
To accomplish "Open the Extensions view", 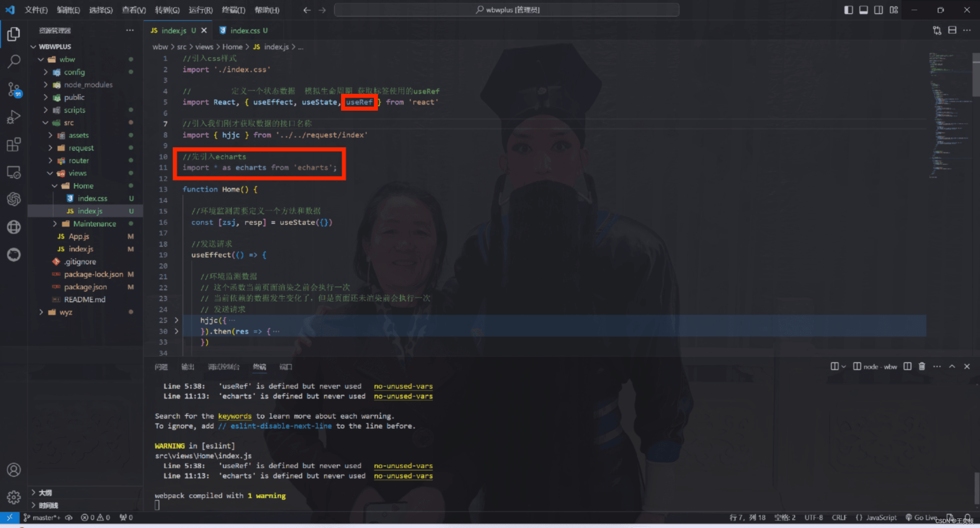I will tap(14, 145).
